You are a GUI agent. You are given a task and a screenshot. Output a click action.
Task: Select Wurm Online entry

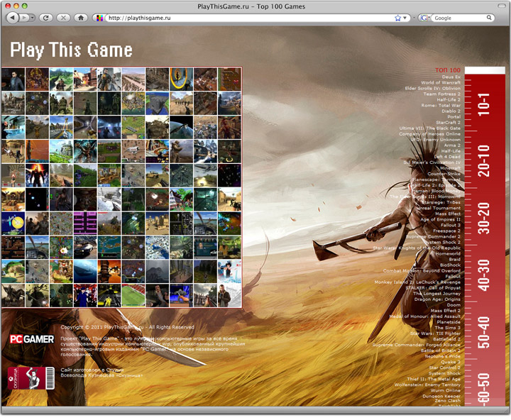[x=446, y=391]
